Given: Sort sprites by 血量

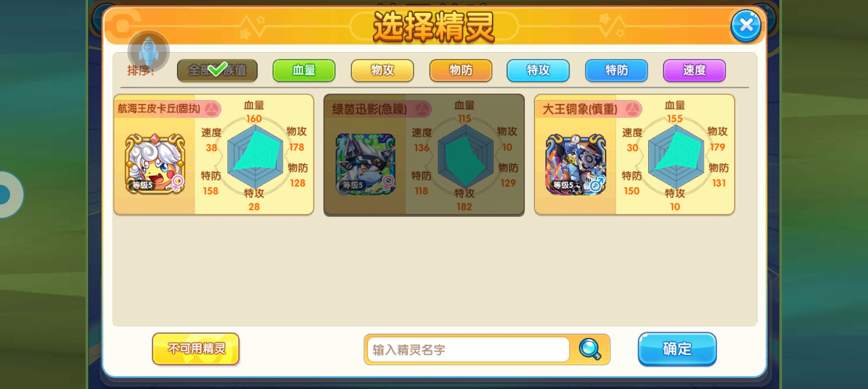Looking at the screenshot, I should (304, 70).
